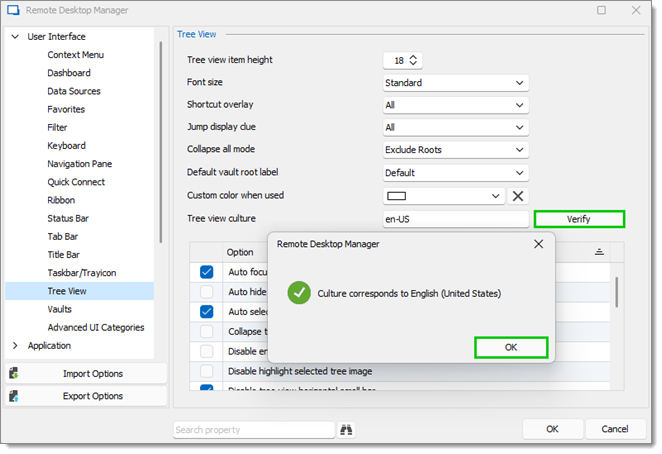Select Data Sources in the tree
Screen dimensions: 662x454
[74, 91]
